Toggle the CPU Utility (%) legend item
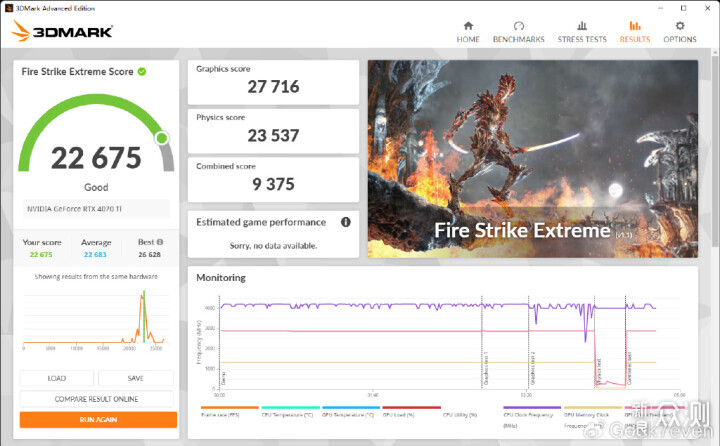Viewport: 720px width, 446px height. (x=460, y=415)
